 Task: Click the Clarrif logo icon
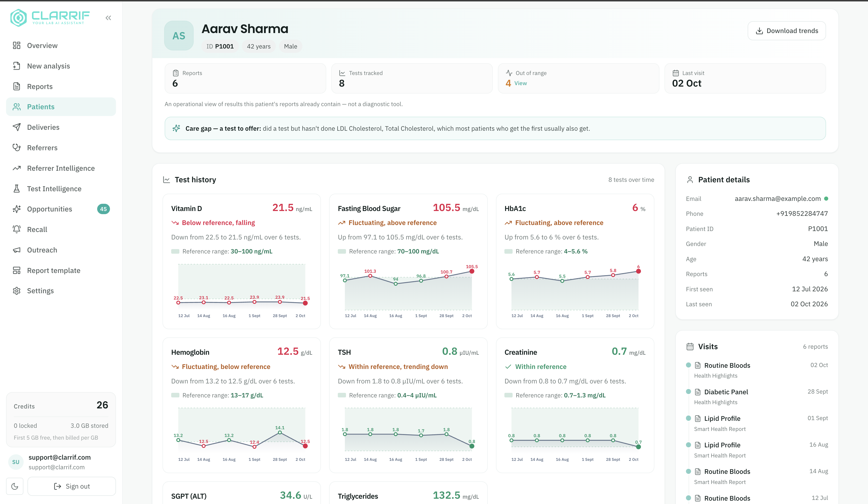click(18, 18)
